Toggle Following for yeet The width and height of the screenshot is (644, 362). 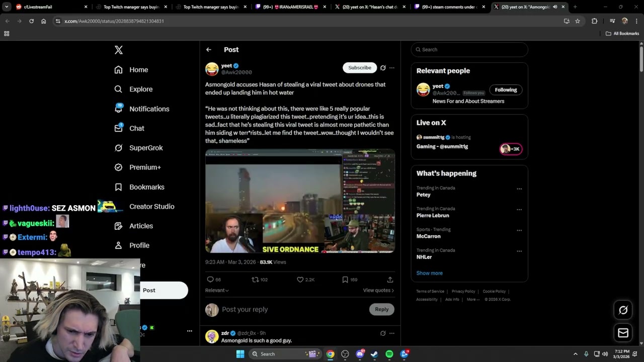click(x=506, y=90)
